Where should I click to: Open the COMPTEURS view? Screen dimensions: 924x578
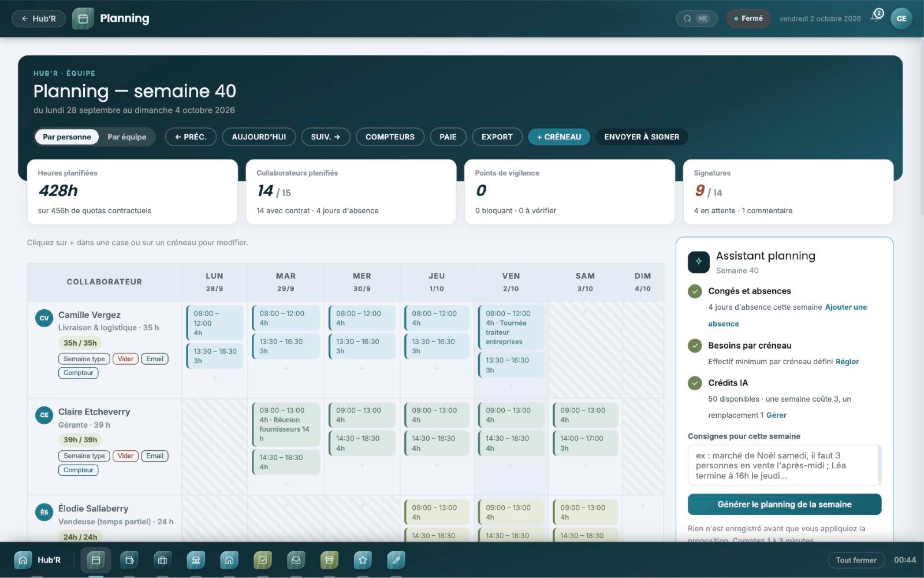click(390, 137)
